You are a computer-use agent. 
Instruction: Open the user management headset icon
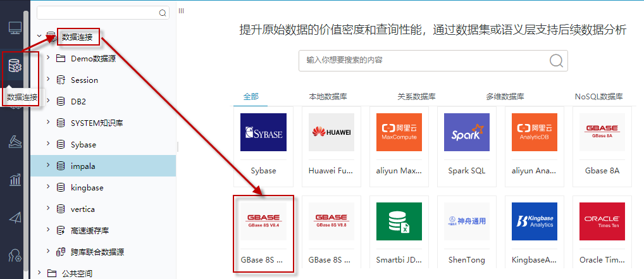coord(15,255)
